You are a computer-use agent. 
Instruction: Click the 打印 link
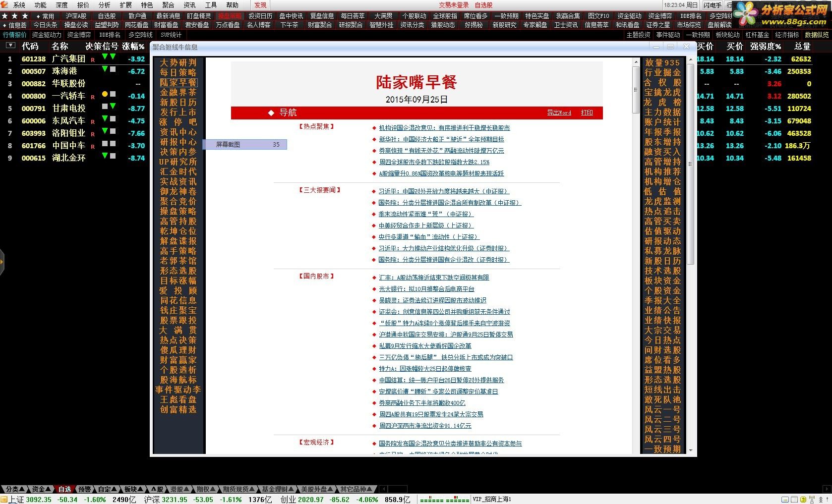(587, 112)
